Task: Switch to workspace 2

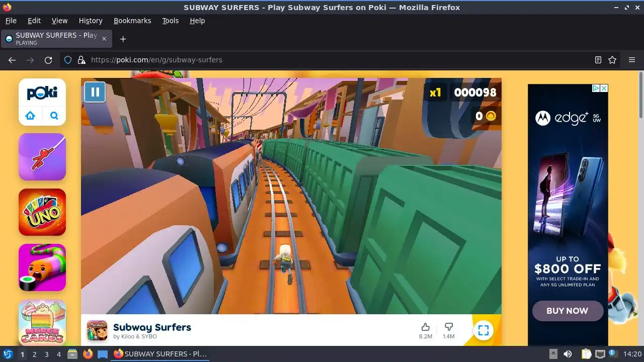Action: [34, 354]
